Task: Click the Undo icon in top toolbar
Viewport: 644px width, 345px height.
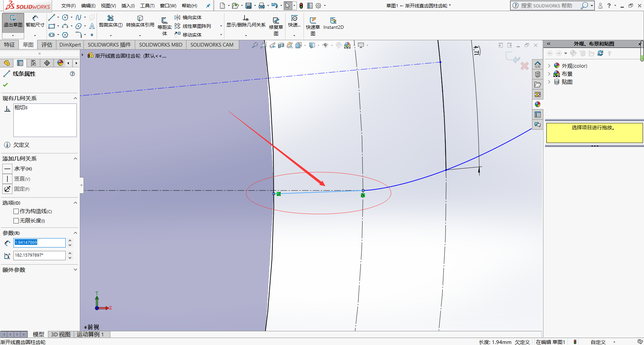Action: (274, 6)
